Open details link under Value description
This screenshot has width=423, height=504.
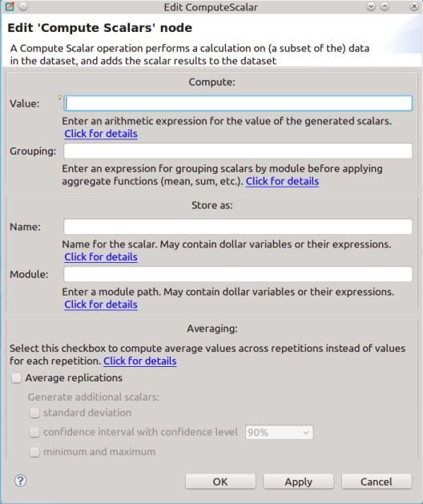101,133
